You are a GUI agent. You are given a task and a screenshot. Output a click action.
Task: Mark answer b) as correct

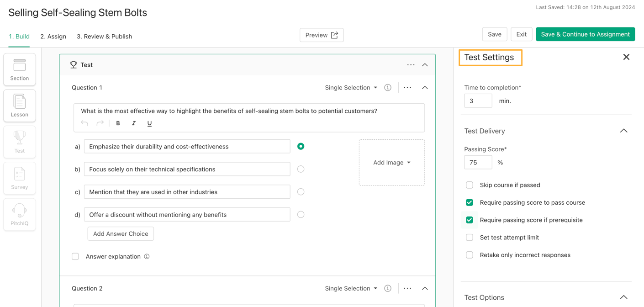tap(301, 169)
